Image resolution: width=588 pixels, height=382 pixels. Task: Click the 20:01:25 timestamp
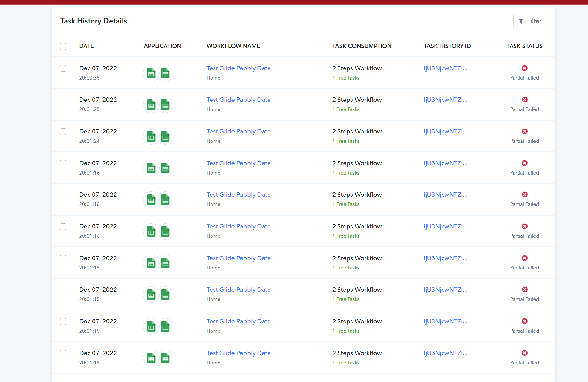pos(89,109)
